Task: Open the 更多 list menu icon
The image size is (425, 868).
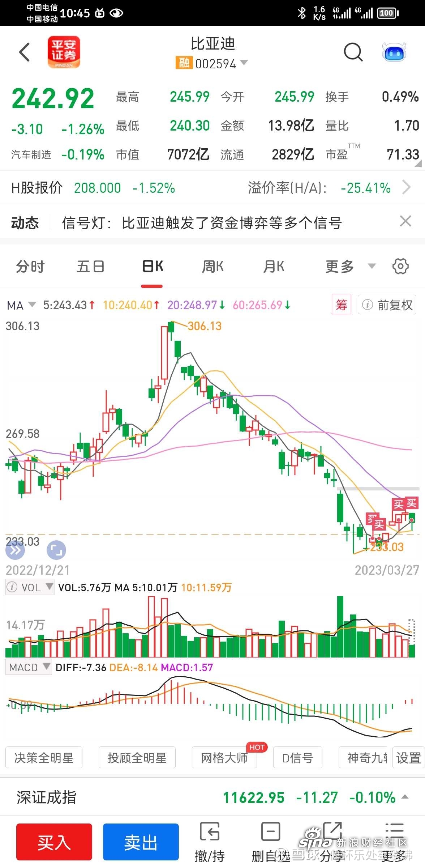Action: click(394, 842)
